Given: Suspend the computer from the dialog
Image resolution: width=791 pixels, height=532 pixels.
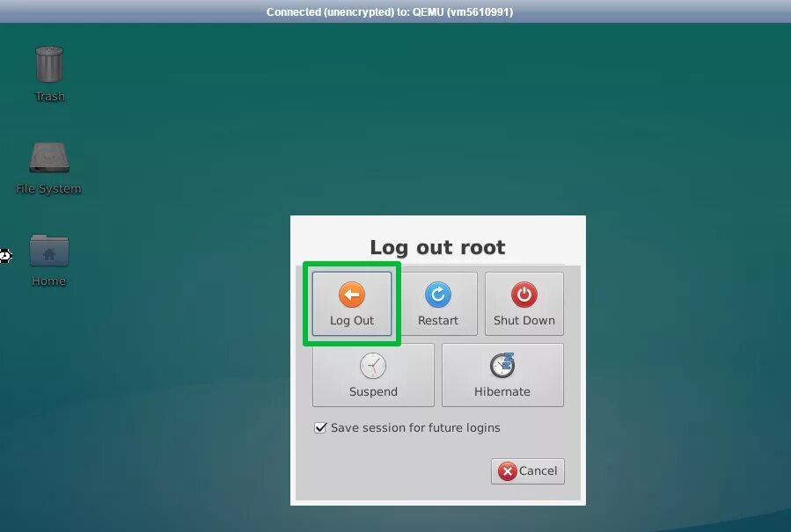Looking at the screenshot, I should [x=373, y=375].
